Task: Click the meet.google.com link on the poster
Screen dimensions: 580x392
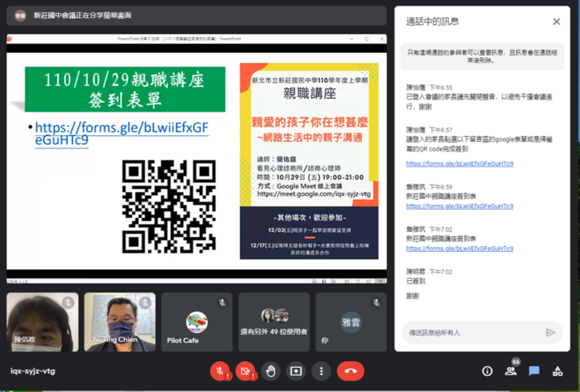Action: (x=314, y=194)
